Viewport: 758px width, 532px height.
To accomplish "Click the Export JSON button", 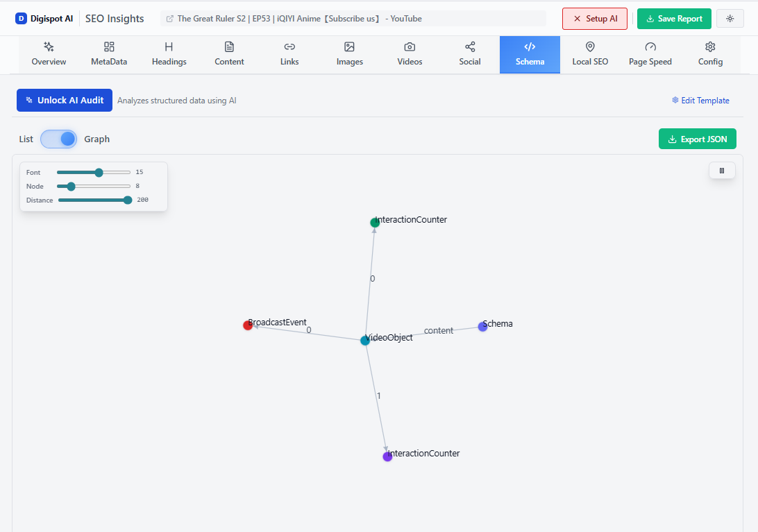I will click(697, 139).
